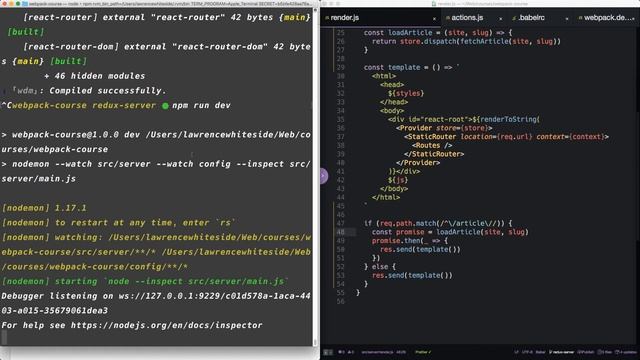
Task: Click the linter issues icon in the status bar
Action: click(x=346, y=352)
